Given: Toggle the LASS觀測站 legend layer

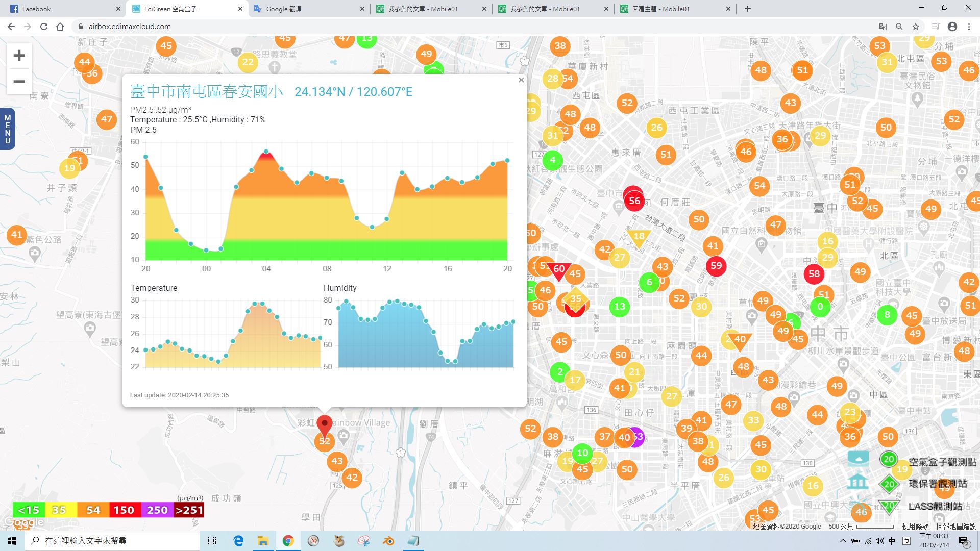Looking at the screenshot, I should click(x=935, y=506).
